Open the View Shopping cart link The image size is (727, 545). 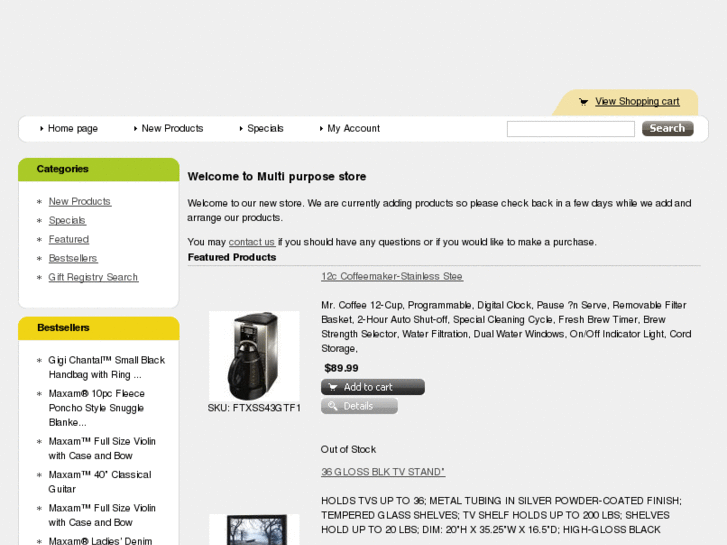click(x=637, y=102)
